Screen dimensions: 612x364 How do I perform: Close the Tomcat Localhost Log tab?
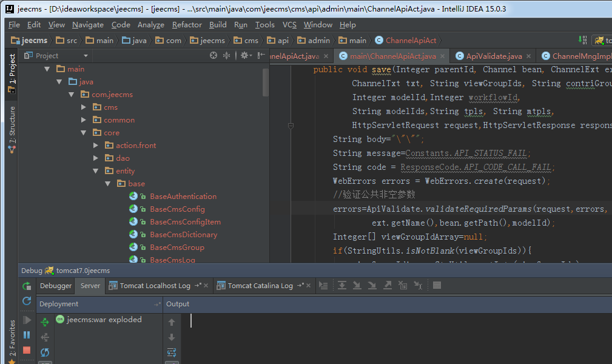click(x=206, y=286)
